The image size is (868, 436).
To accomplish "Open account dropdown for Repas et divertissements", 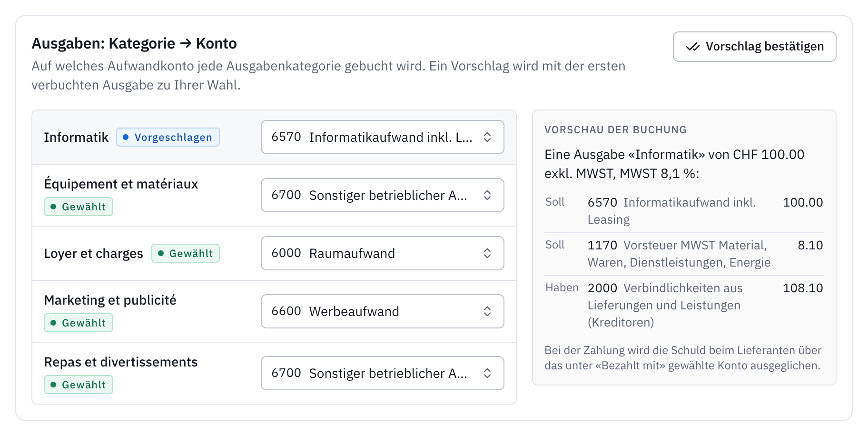I will 382,373.
